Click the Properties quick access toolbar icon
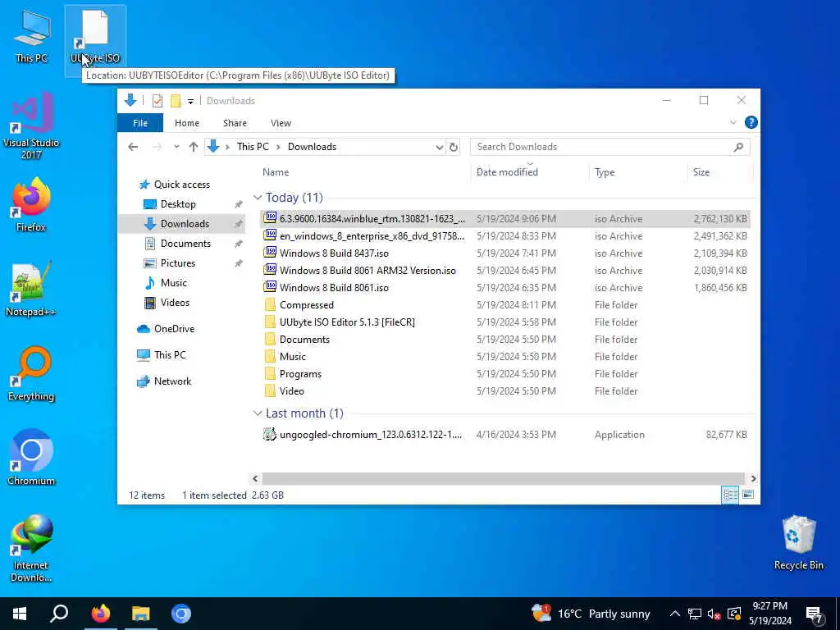Viewport: 840px width, 630px height. pyautogui.click(x=157, y=101)
